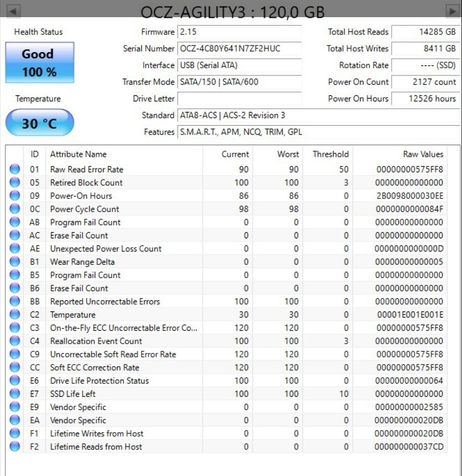Image resolution: width=462 pixels, height=476 pixels.
Task: Click raw value 00000000002585
Action: click(x=409, y=407)
